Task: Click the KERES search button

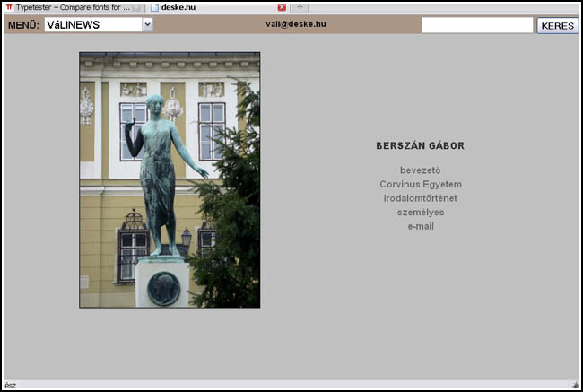Action: click(x=557, y=26)
